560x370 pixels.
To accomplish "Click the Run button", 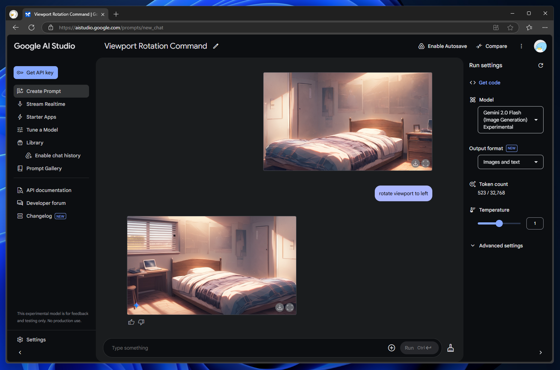I will click(x=418, y=348).
